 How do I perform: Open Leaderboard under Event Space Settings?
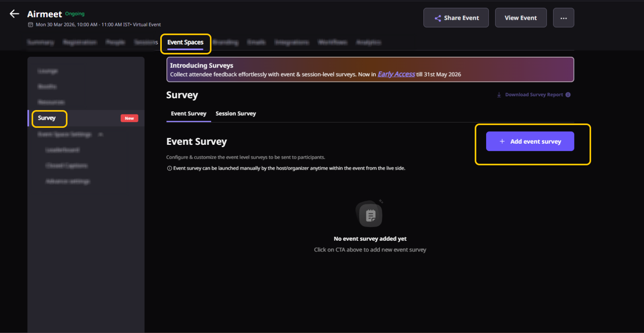(x=63, y=150)
